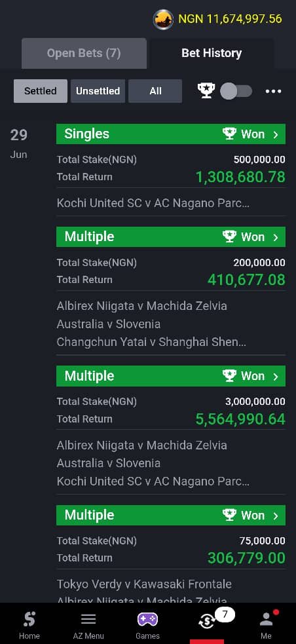Switch to the Bet History tab
The image size is (296, 644).
point(212,53)
